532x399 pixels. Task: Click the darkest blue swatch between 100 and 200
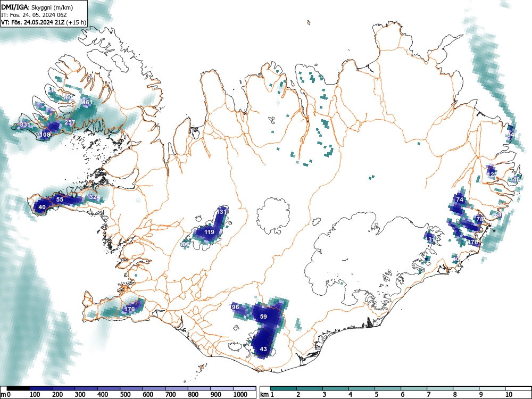40,388
